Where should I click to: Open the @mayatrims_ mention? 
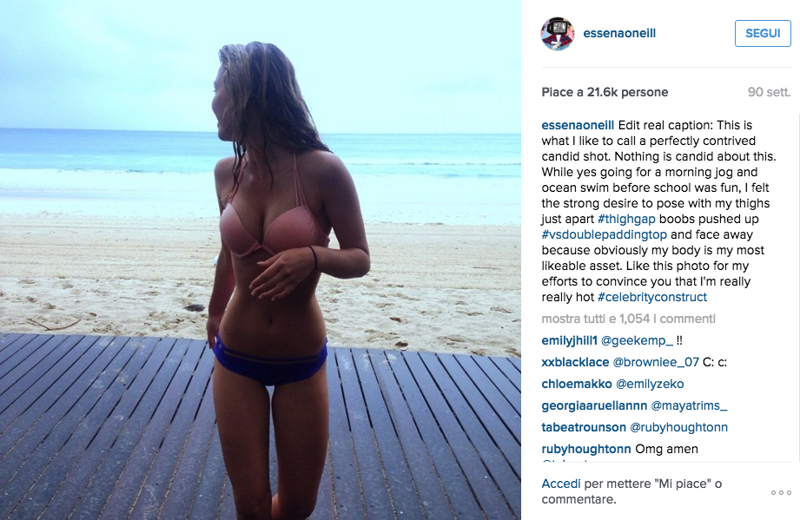click(689, 406)
